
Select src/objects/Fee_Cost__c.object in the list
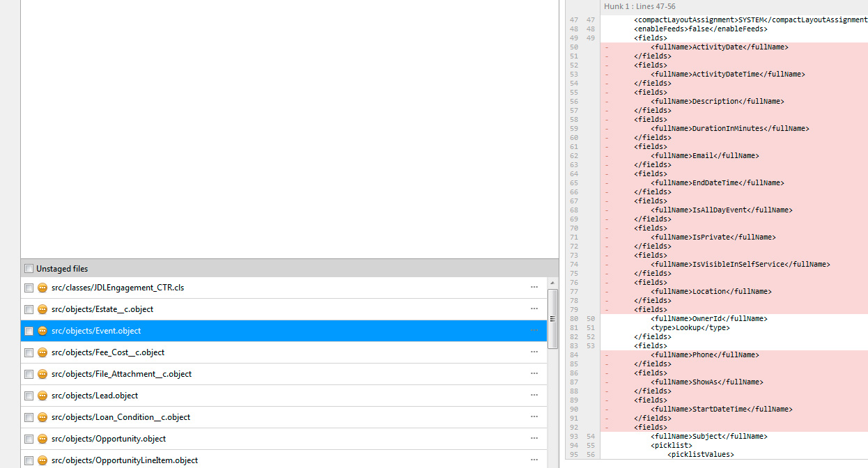coord(284,352)
